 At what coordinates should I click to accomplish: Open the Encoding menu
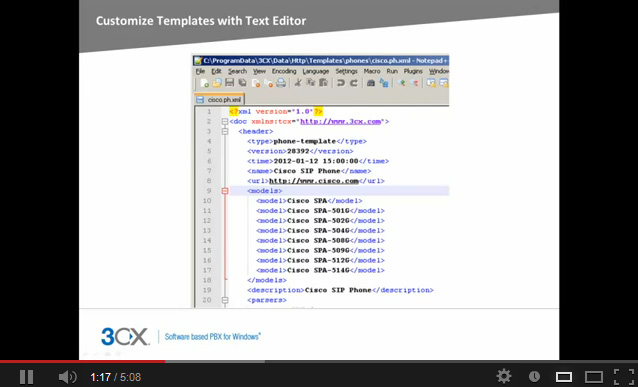[x=284, y=71]
